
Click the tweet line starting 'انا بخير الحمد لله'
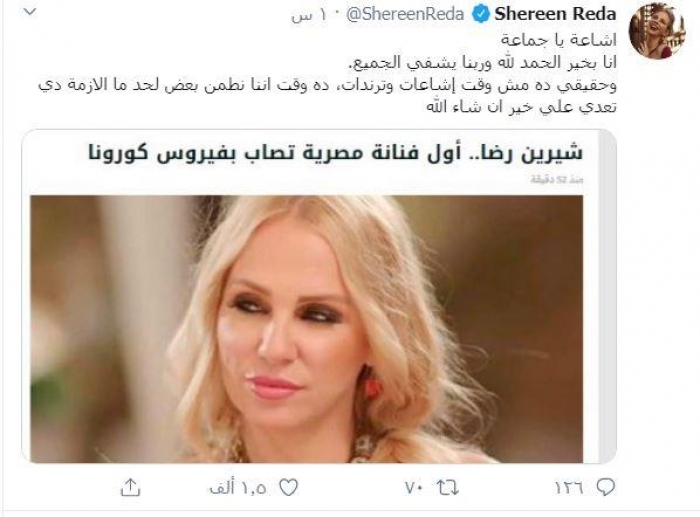[483, 63]
